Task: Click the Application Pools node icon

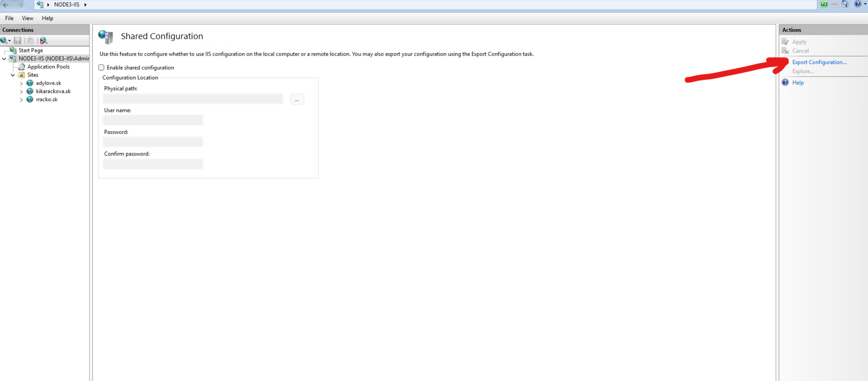Action: click(22, 67)
